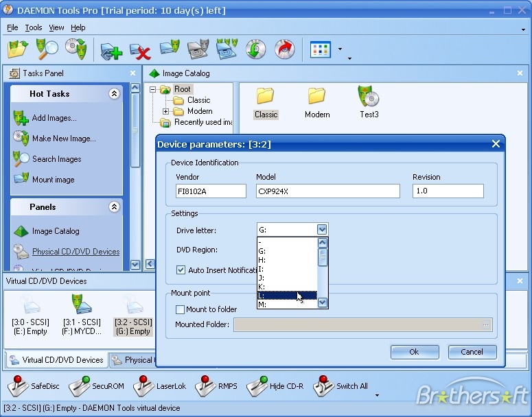The image size is (532, 417).
Task: Select the Modern folder thumbnail
Action: 317,103
